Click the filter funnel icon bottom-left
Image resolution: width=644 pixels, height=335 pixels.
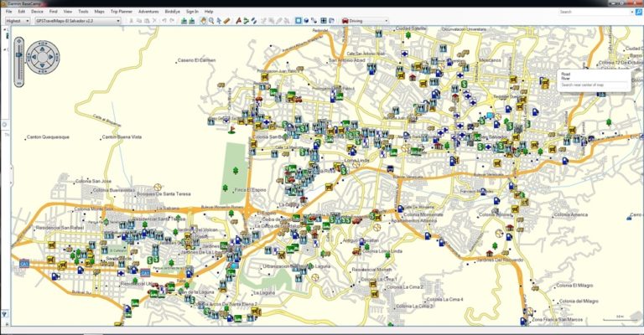(x=4, y=314)
